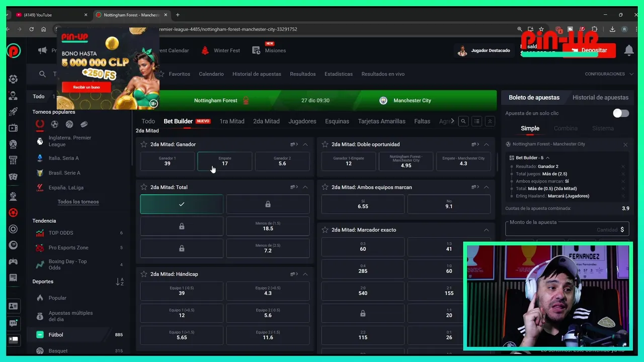Collapse the 2da Mitad: Ganador market

[x=305, y=144]
